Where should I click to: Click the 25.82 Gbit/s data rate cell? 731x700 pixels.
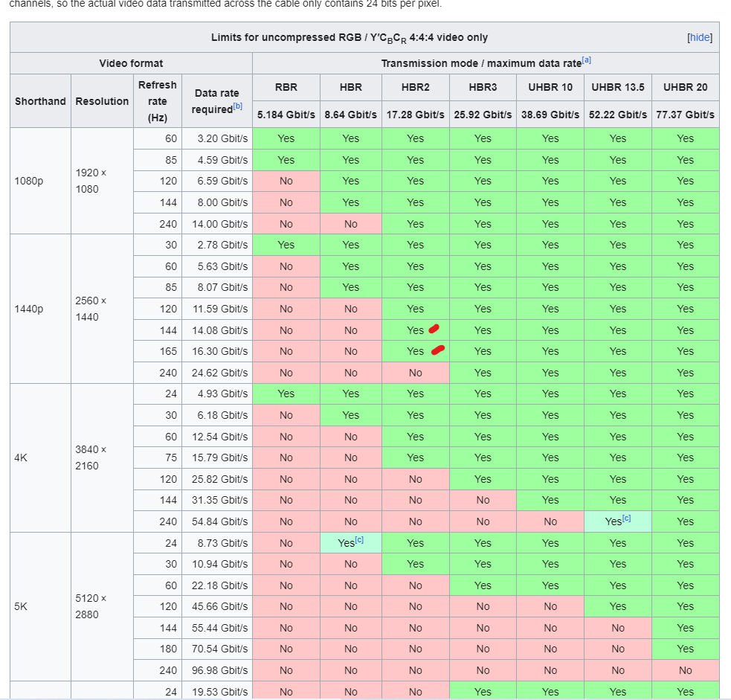[x=217, y=479]
